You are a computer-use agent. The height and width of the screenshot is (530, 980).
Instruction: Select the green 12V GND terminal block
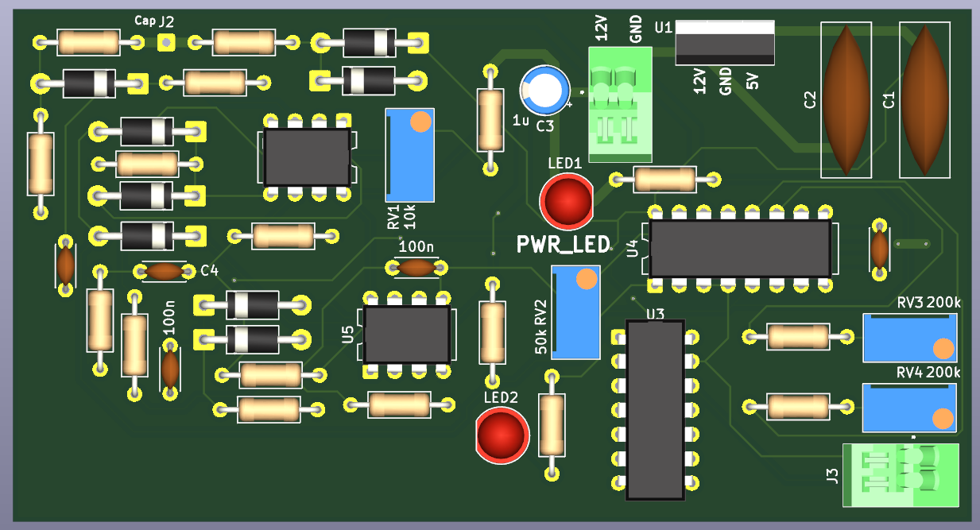[618, 103]
